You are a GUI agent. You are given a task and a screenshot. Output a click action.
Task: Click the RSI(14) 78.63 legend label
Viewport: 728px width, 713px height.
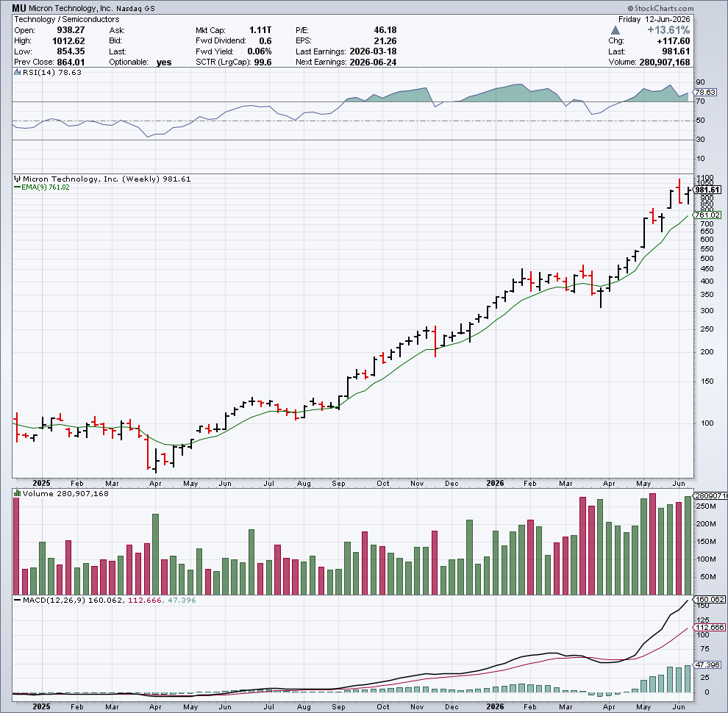[x=52, y=73]
